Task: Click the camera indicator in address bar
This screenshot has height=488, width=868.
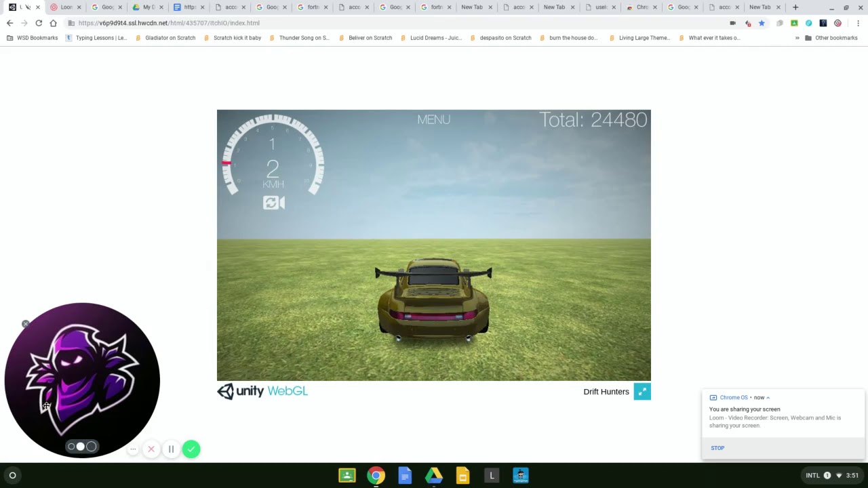Action: tap(732, 23)
